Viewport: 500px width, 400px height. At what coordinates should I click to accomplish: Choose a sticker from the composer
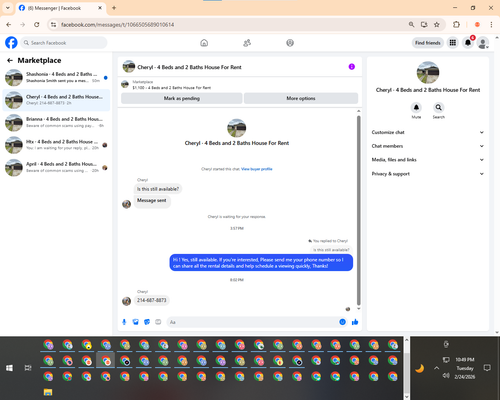pos(147,322)
